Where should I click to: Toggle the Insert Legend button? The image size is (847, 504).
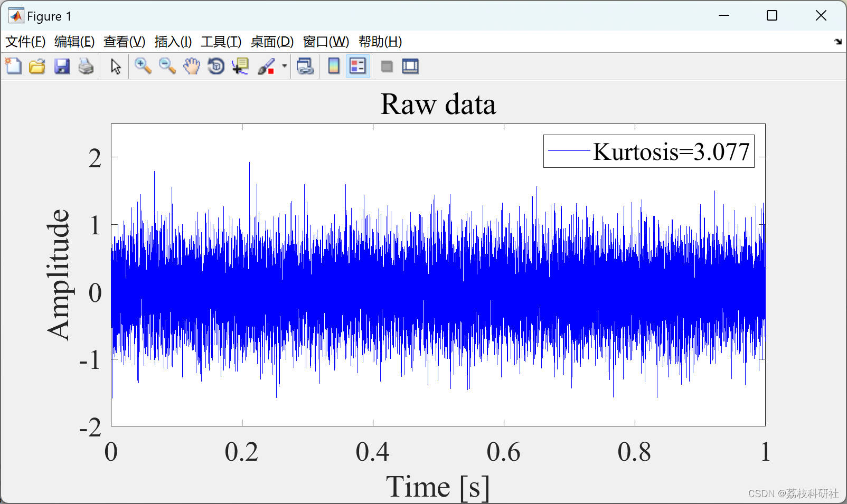point(358,66)
